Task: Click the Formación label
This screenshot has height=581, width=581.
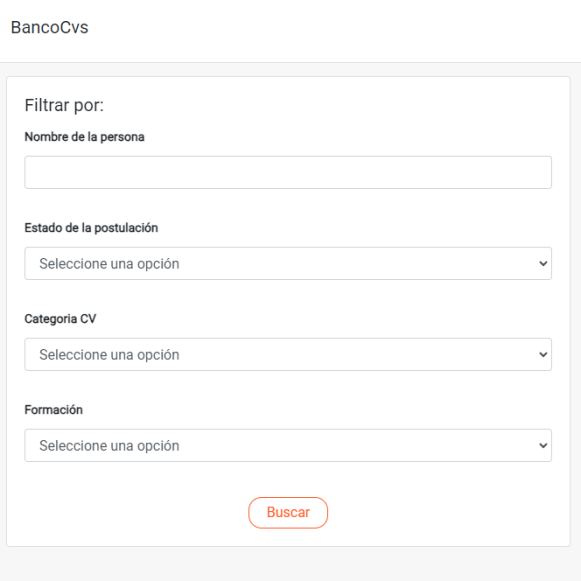Action: (53, 410)
